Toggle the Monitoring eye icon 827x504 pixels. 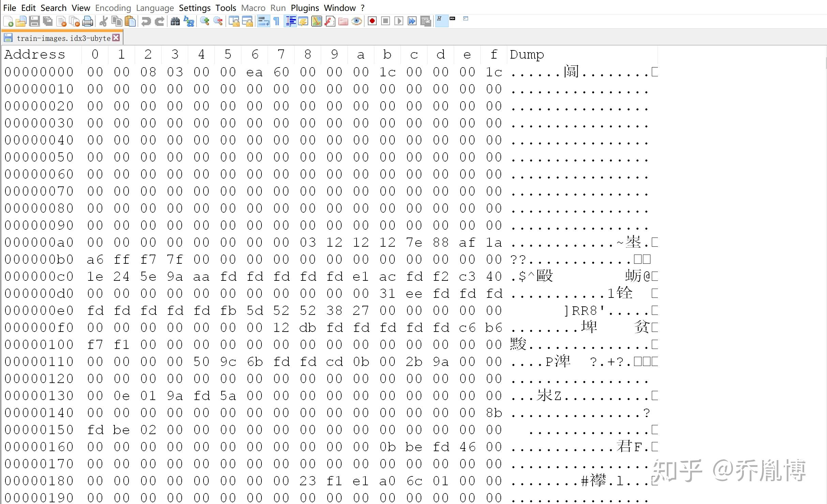coord(357,21)
